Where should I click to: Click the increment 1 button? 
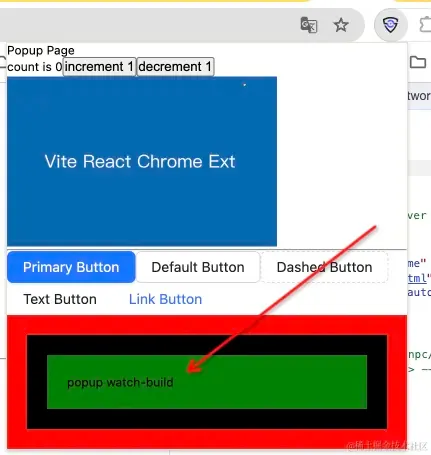(99, 67)
